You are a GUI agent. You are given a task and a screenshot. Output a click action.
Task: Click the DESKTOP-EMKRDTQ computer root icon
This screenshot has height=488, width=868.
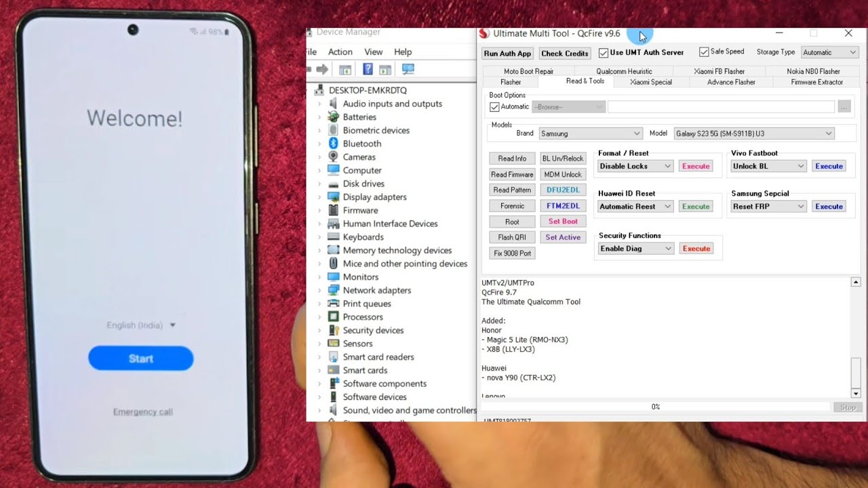coord(319,90)
